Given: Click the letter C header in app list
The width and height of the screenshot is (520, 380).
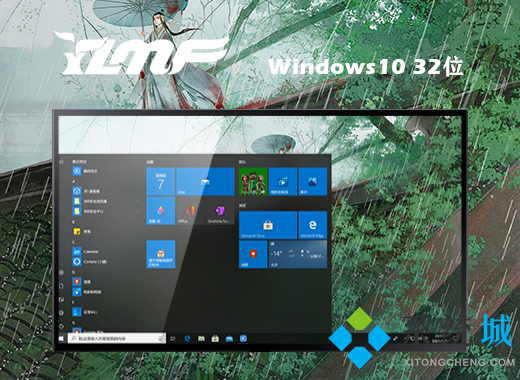Looking at the screenshot, I should pos(74,242).
